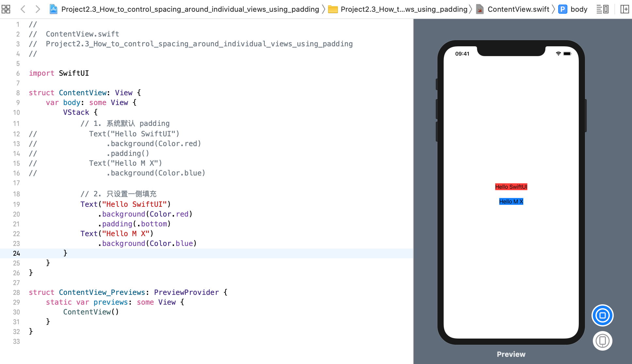Click line number 19 in the gutter
632x364 pixels.
tap(16, 205)
